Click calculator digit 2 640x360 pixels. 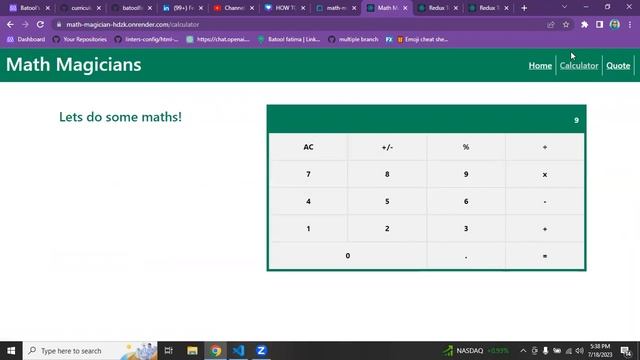[387, 229]
